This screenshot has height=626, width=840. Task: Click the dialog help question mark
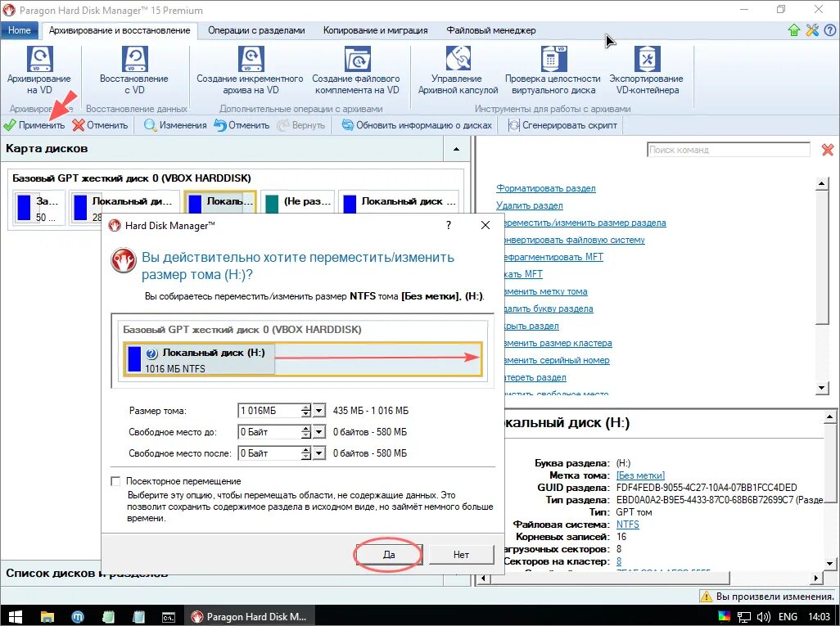click(449, 226)
